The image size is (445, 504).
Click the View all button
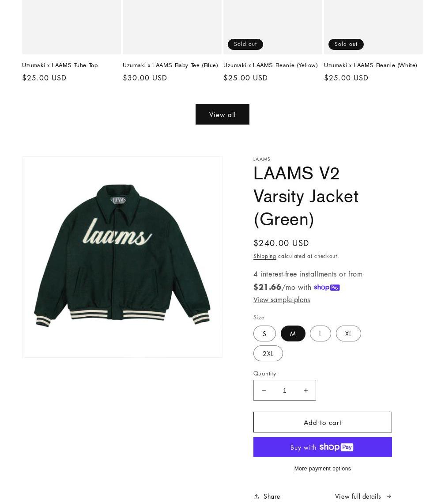(222, 114)
